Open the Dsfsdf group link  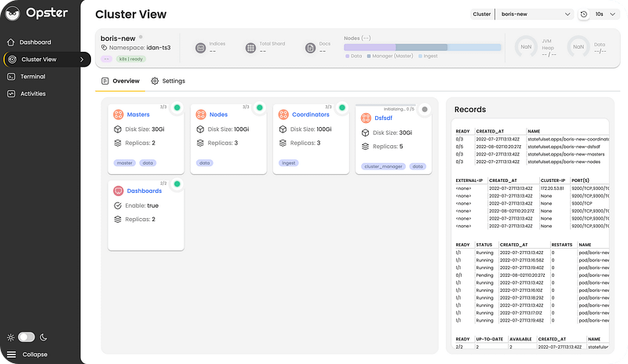(383, 118)
